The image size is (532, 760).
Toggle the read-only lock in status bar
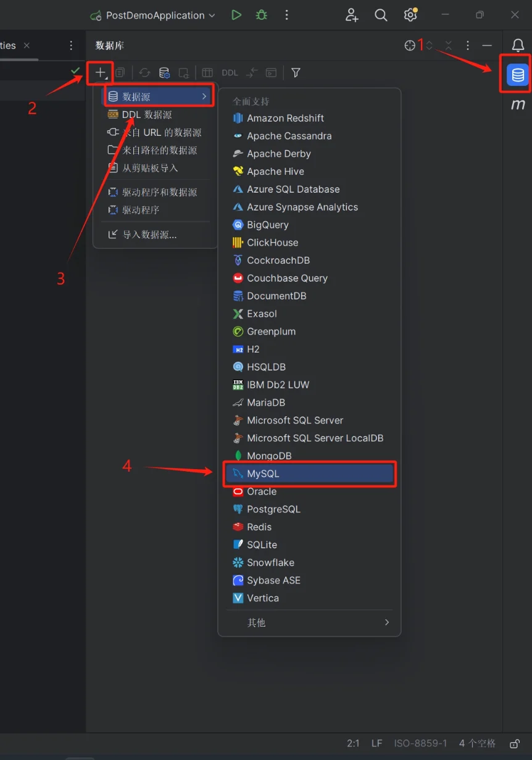tap(515, 743)
